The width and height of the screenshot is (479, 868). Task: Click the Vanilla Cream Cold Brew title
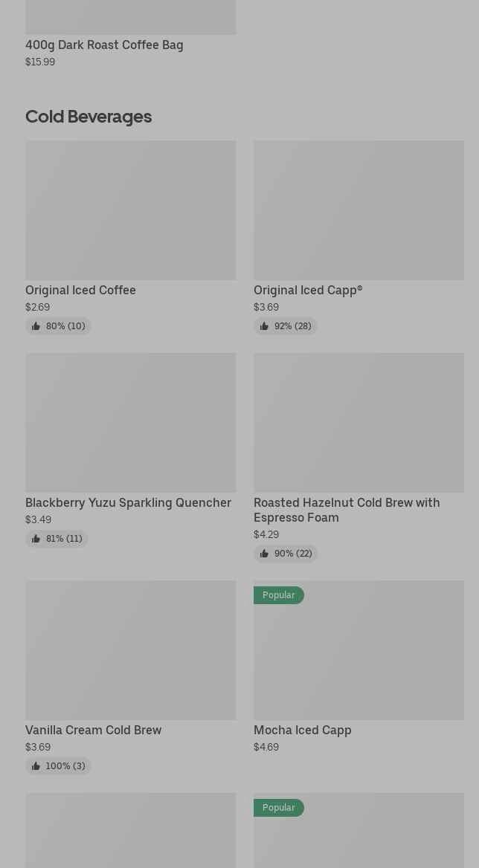point(93,730)
